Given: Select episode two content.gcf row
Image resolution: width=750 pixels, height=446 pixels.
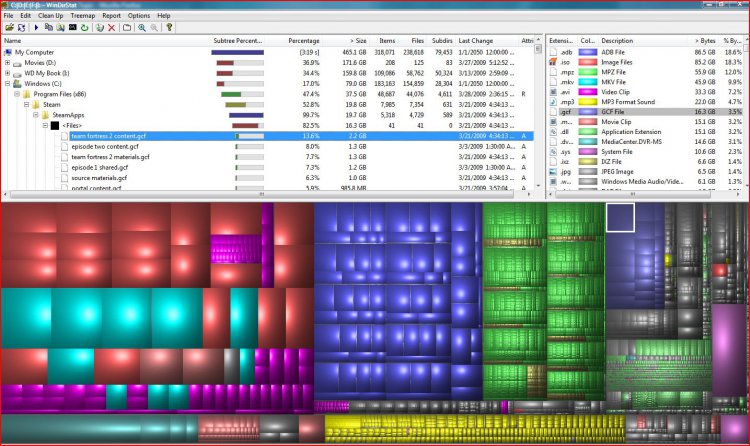Looking at the screenshot, I should click(268, 146).
